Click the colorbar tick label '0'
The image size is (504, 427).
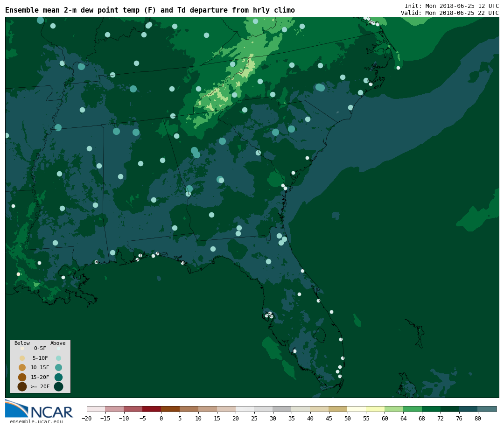161,418
